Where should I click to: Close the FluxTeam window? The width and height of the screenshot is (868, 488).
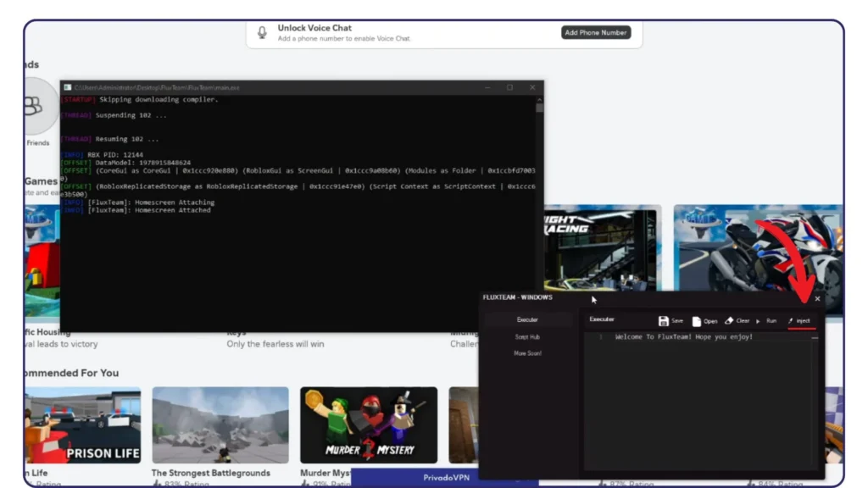818,299
